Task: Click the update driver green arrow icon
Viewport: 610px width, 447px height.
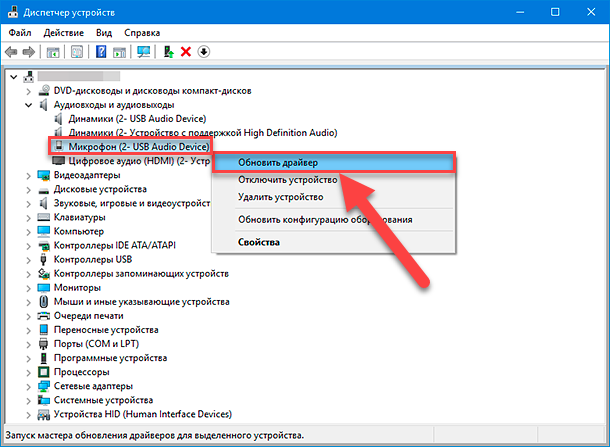Action: pos(168,52)
